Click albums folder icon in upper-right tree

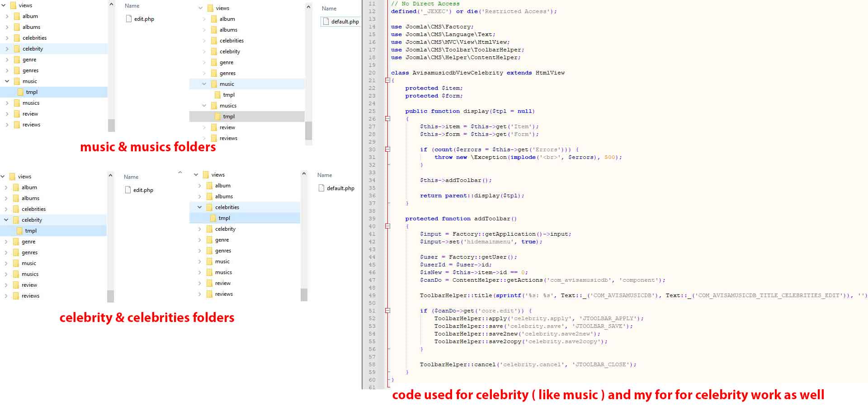point(214,30)
